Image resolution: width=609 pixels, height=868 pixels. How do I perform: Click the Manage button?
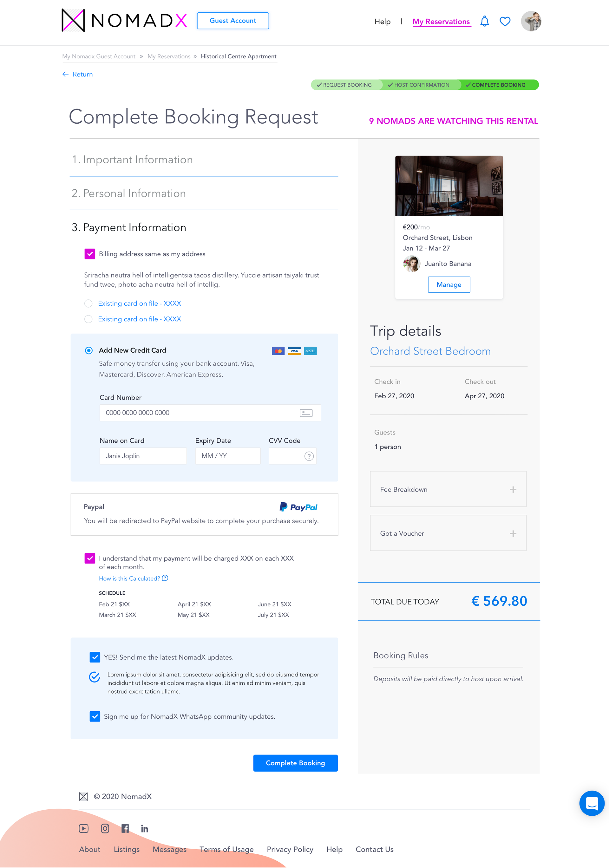coord(449,285)
